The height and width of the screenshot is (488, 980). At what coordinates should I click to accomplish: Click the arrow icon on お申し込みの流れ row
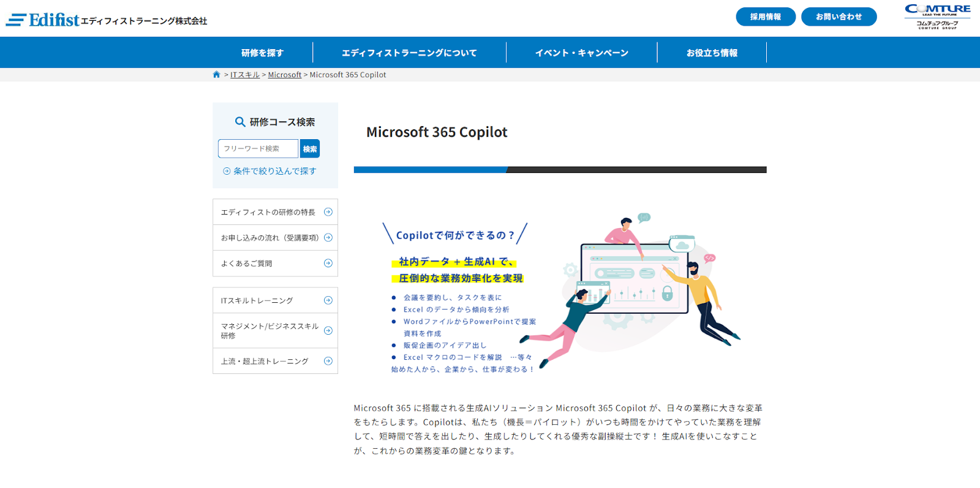[328, 238]
